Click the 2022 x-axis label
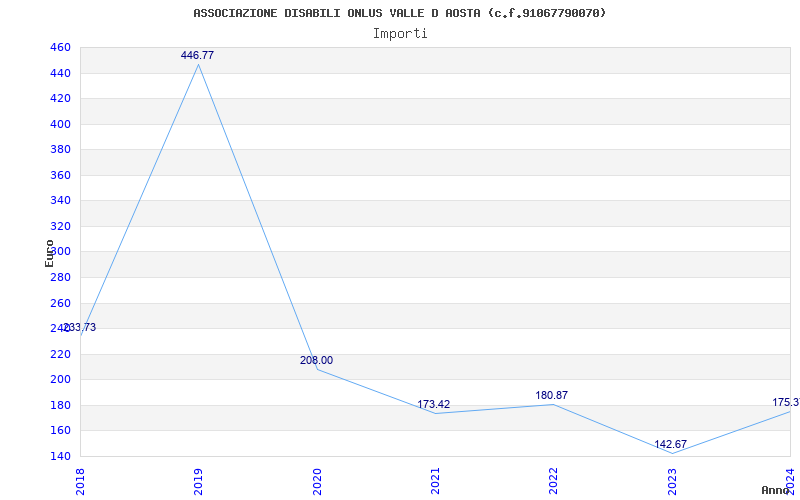Viewport: 800px width, 500px height. coord(554,482)
